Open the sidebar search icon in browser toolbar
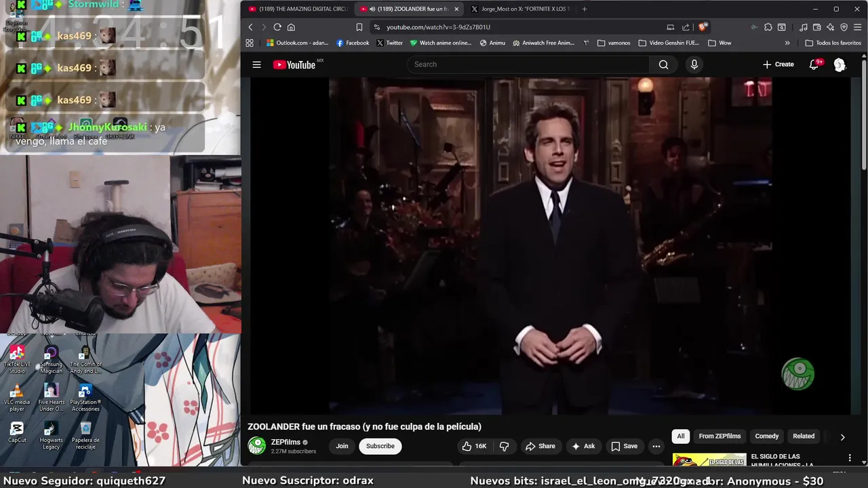868x488 pixels. pos(781,27)
